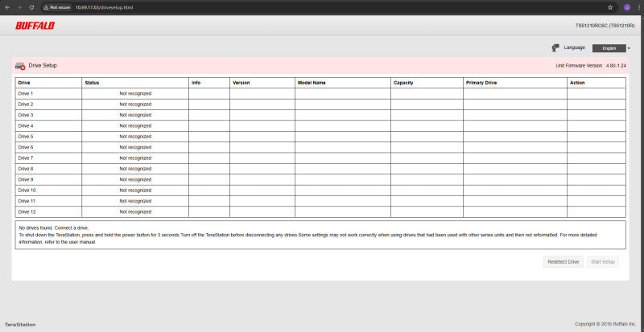Select the Drive 9 row label
Image resolution: width=644 pixels, height=332 pixels.
(x=26, y=179)
